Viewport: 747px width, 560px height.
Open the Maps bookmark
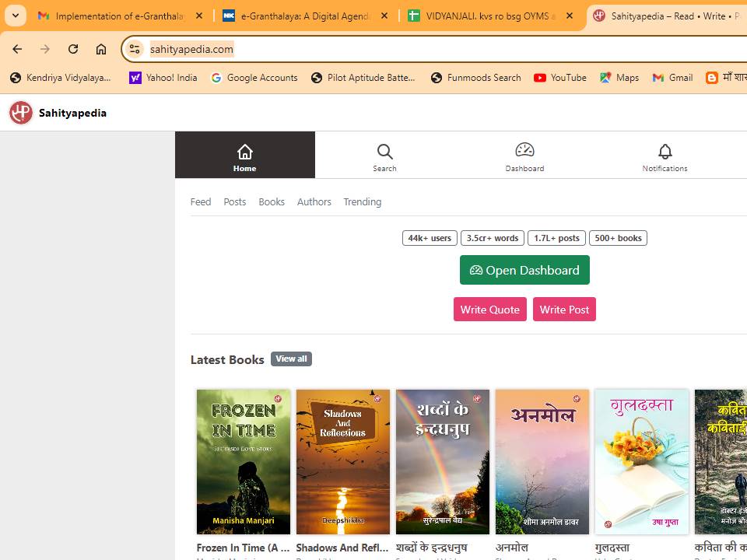(619, 78)
